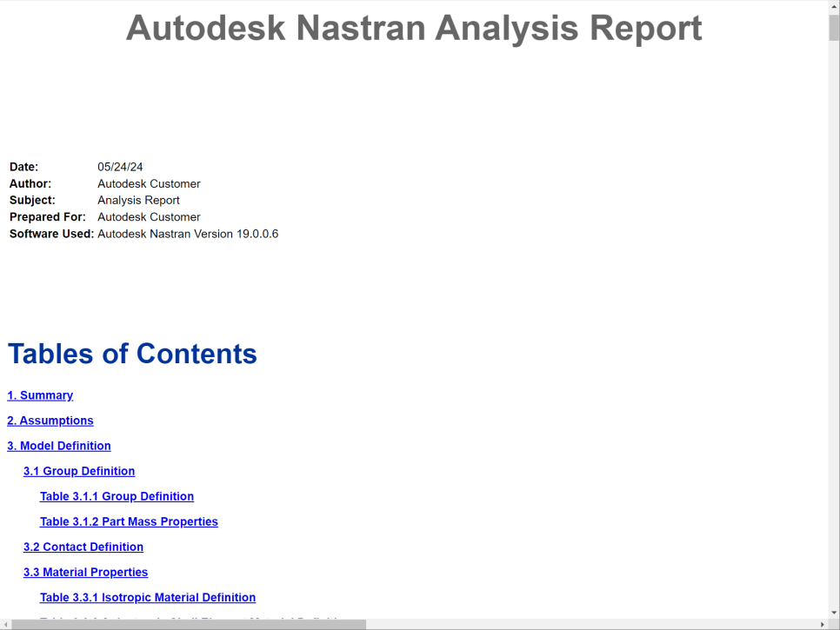840x630 pixels.
Task: Click empty vertical scrollbar track below thumb
Action: (x=834, y=348)
